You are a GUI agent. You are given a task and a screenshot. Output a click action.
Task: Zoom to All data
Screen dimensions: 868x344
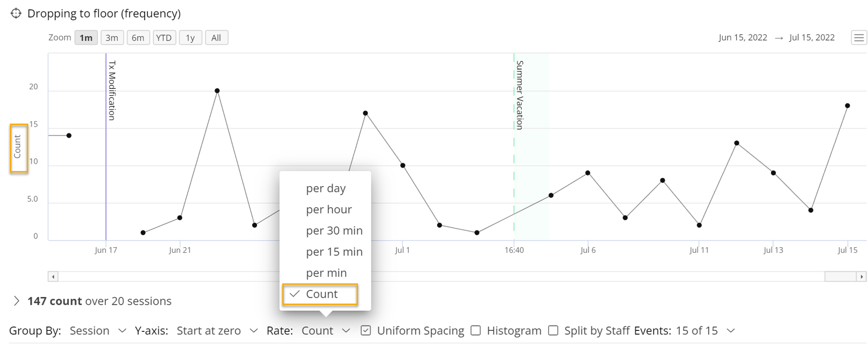(x=216, y=38)
